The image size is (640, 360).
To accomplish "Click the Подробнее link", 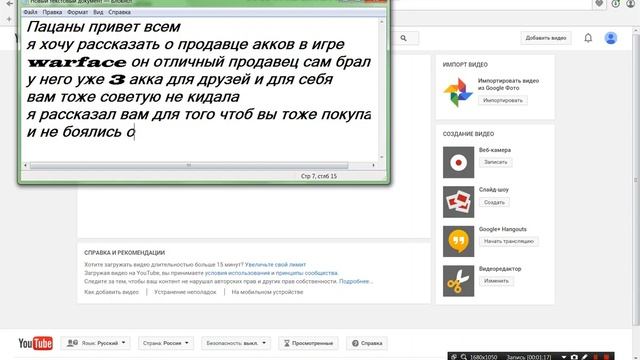I will 355,282.
